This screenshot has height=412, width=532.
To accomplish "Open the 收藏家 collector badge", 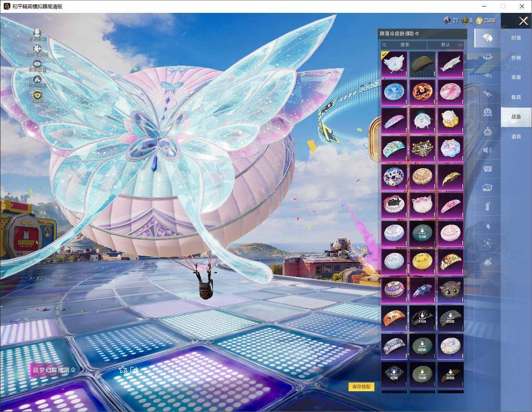I will point(37,95).
